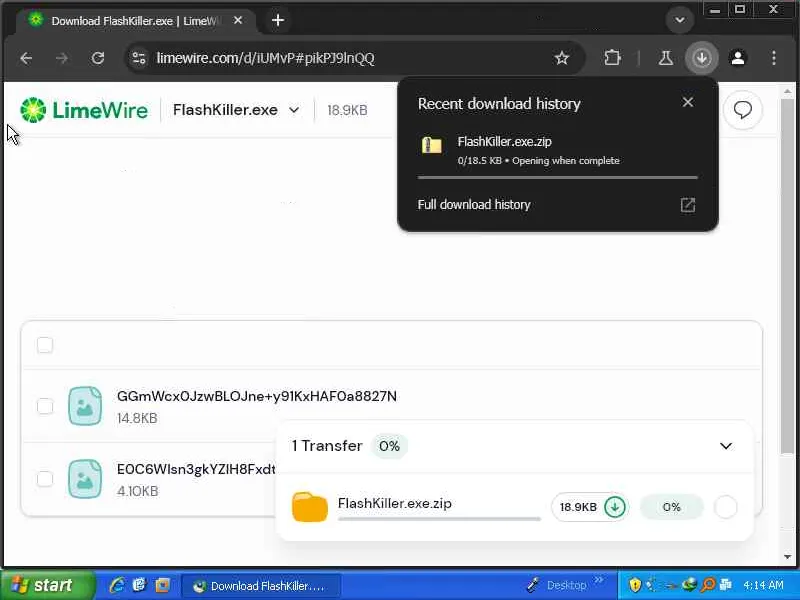The height and width of the screenshot is (600, 800).
Task: Go back using the browser back arrow
Action: pos(26,58)
